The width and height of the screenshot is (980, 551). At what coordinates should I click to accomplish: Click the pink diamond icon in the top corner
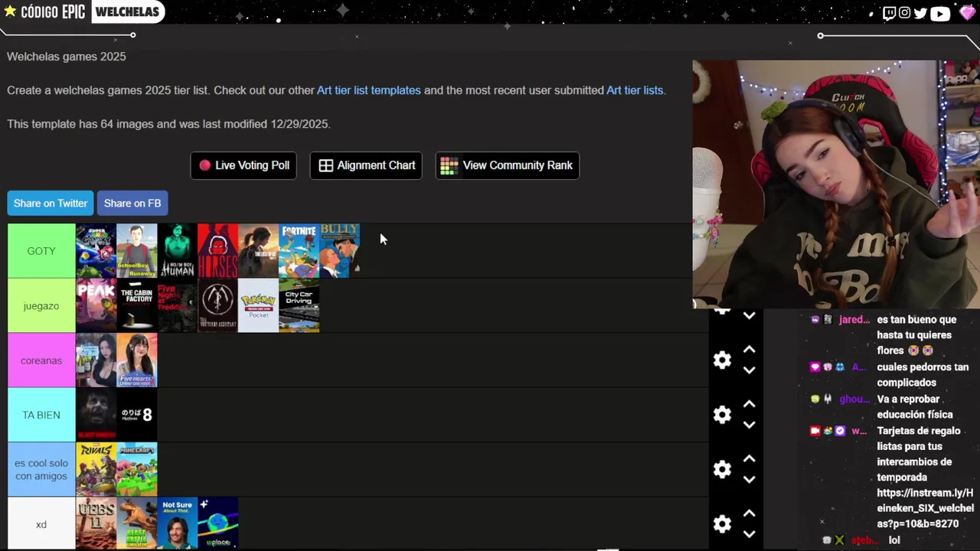[967, 12]
